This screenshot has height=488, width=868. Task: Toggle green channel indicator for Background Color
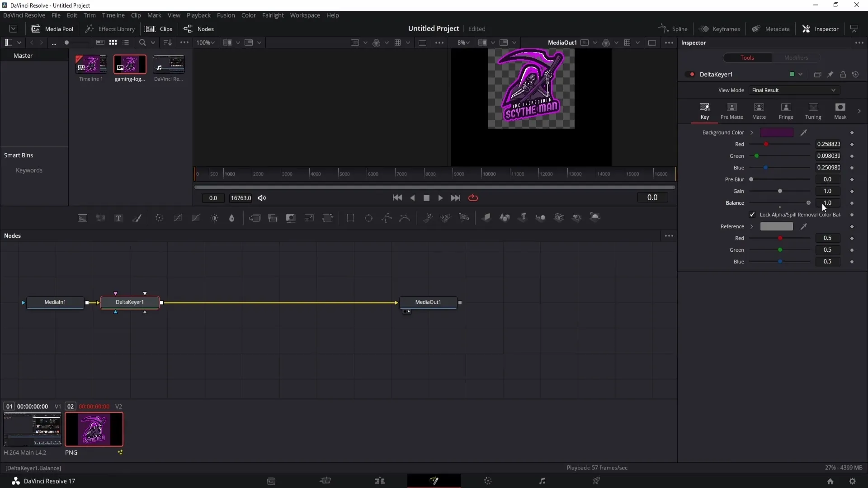757,155
